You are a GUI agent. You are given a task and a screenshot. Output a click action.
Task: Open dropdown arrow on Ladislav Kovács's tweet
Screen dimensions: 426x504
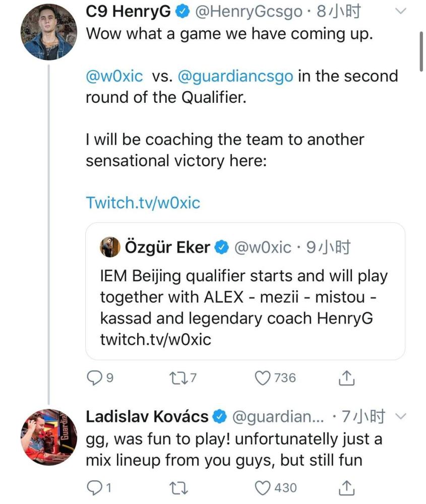click(x=401, y=416)
